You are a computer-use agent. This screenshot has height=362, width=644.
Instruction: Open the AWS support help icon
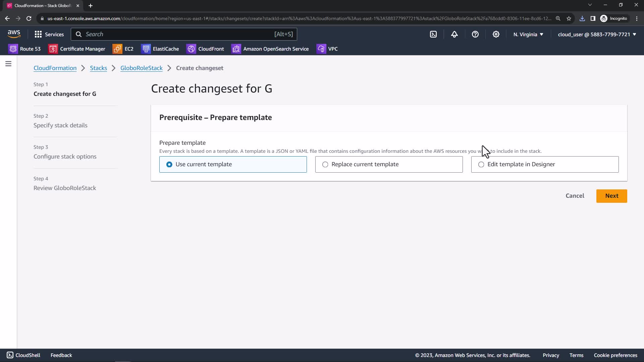click(x=475, y=34)
